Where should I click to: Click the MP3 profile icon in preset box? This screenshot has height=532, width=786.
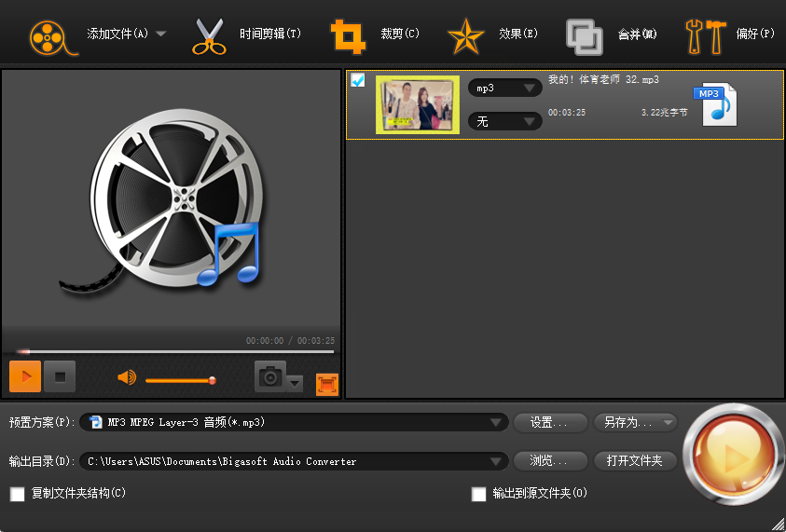[x=95, y=422]
